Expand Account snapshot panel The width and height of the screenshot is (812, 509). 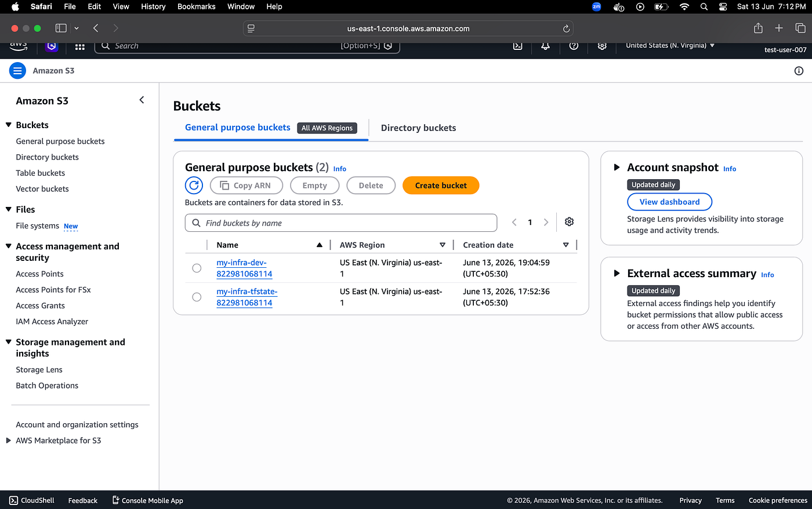pyautogui.click(x=617, y=168)
